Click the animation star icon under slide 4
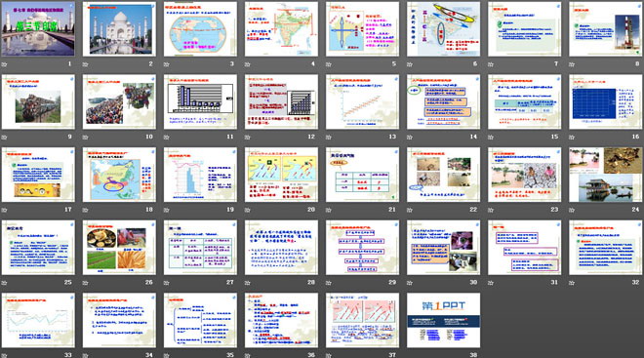The image size is (644, 358). (x=248, y=64)
